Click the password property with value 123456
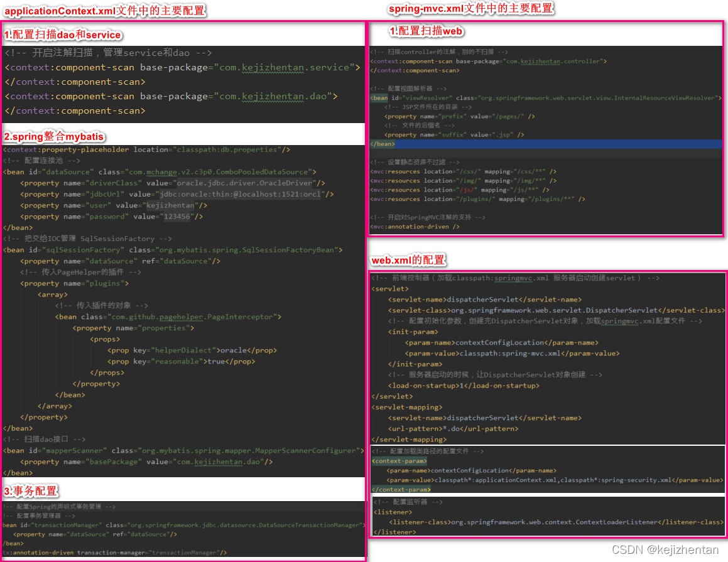The height and width of the screenshot is (562, 728). pos(111,216)
